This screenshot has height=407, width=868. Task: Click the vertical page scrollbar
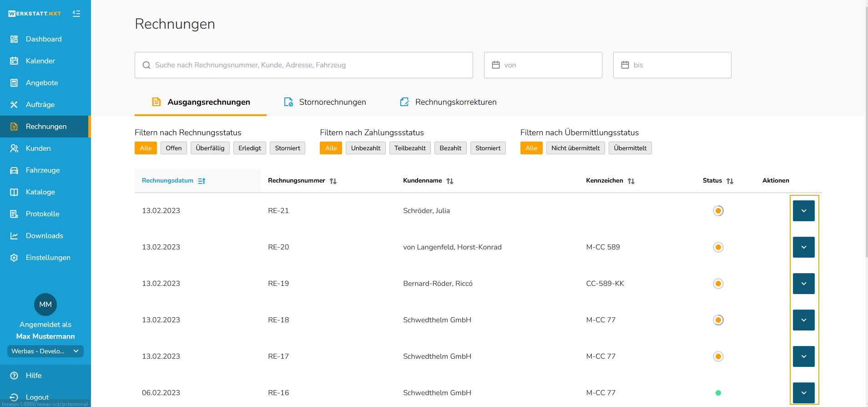[866, 132]
